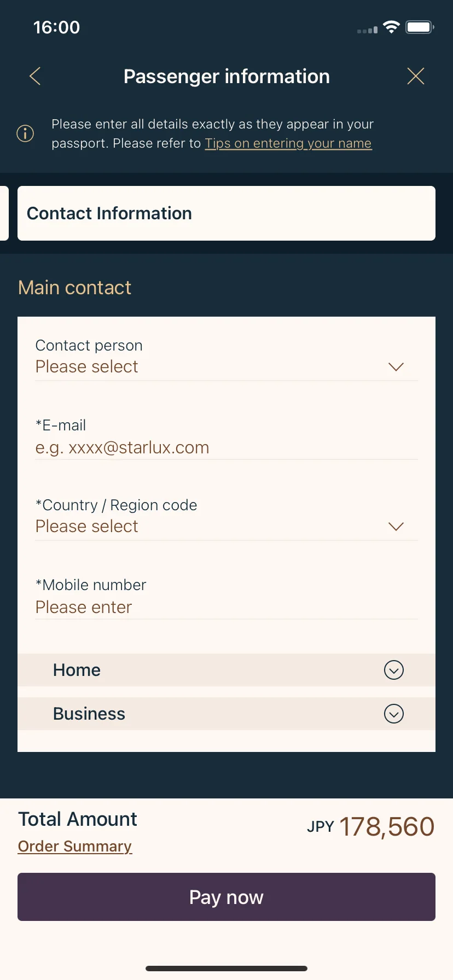Screen dimensions: 453x980
Task: Click the circled chevron icon next to Business
Action: click(x=394, y=714)
